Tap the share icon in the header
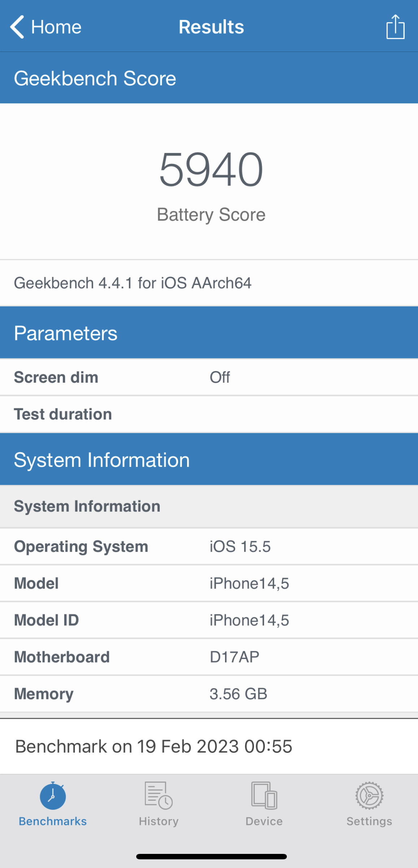This screenshot has height=868, width=418. point(395,27)
